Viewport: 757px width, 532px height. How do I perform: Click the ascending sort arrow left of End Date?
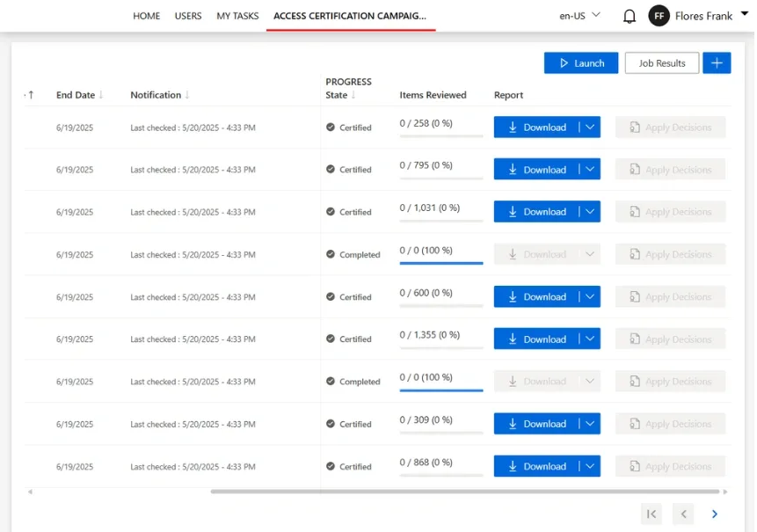click(x=32, y=95)
